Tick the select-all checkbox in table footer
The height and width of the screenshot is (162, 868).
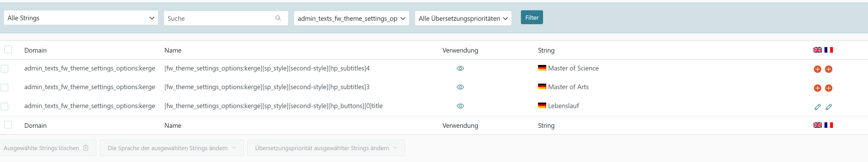point(8,125)
